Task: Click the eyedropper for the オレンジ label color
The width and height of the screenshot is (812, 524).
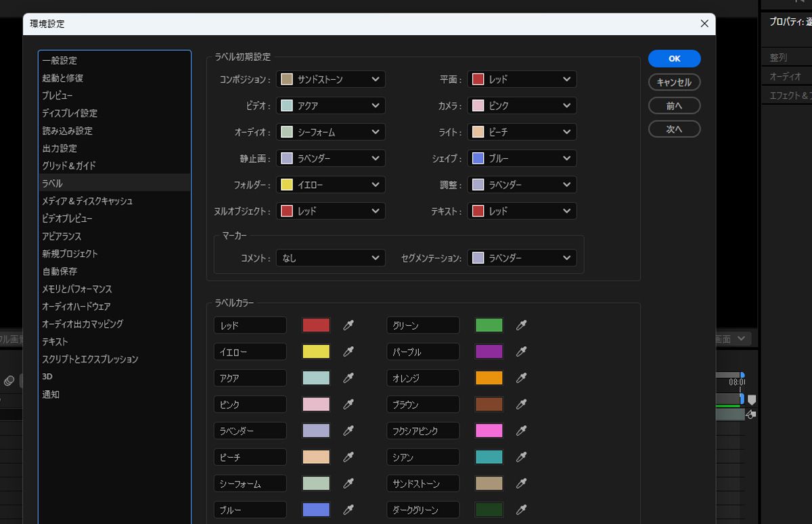Action: (522, 378)
